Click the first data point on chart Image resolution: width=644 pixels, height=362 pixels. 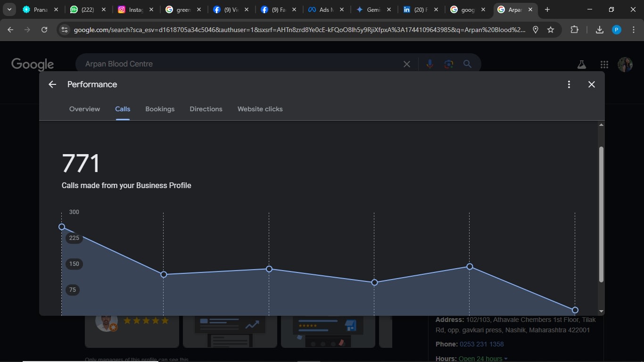(62, 227)
